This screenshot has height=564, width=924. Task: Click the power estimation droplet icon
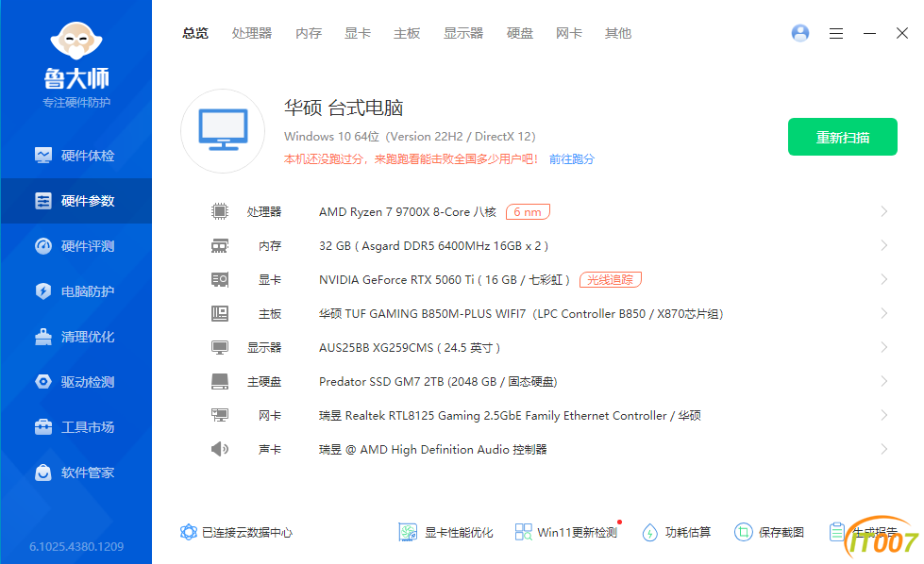click(x=649, y=532)
